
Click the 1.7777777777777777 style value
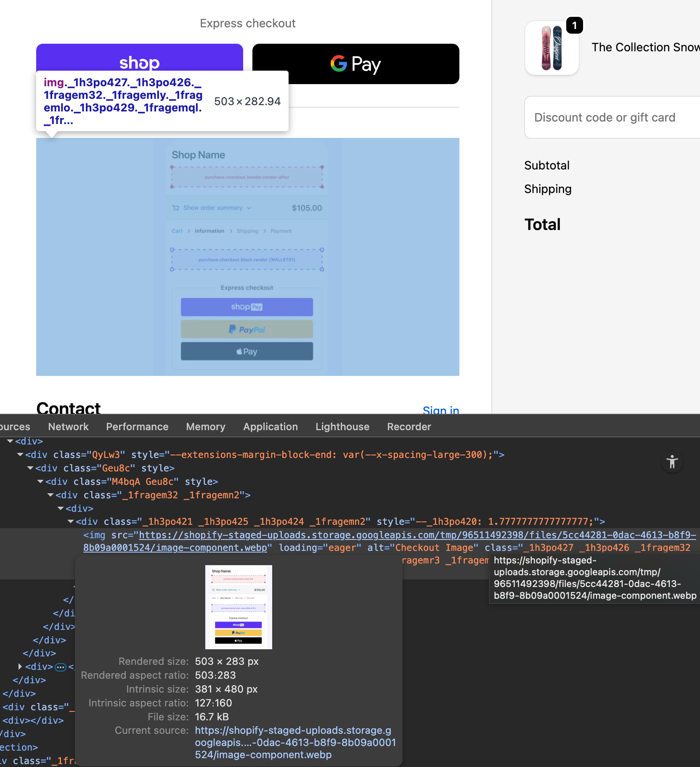[x=538, y=521]
